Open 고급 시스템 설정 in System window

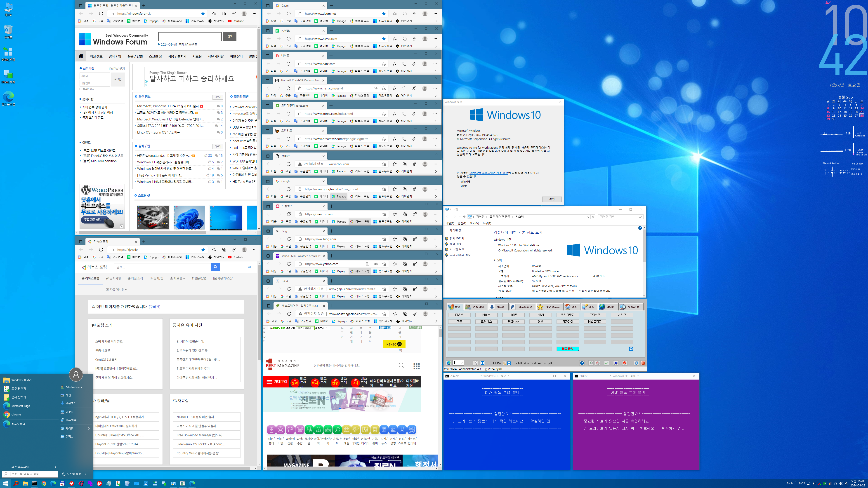[460, 255]
